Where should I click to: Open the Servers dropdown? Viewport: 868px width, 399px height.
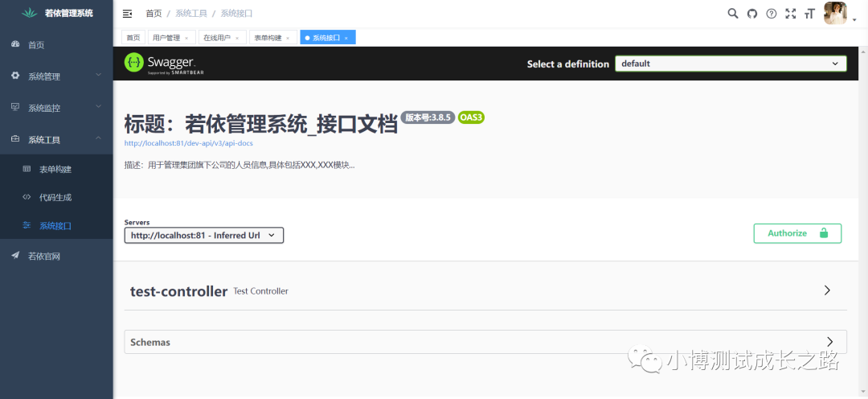point(203,236)
